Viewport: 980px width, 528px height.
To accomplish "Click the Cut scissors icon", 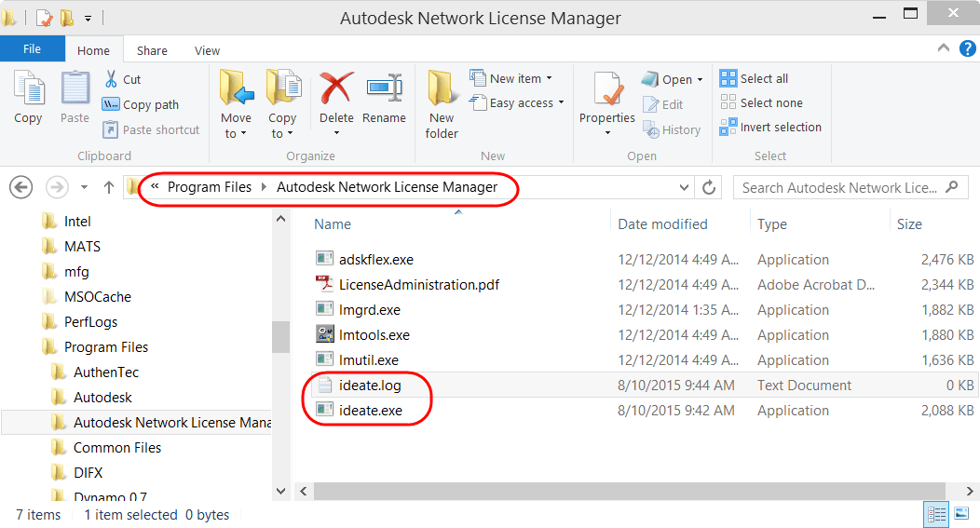I will coord(111,79).
